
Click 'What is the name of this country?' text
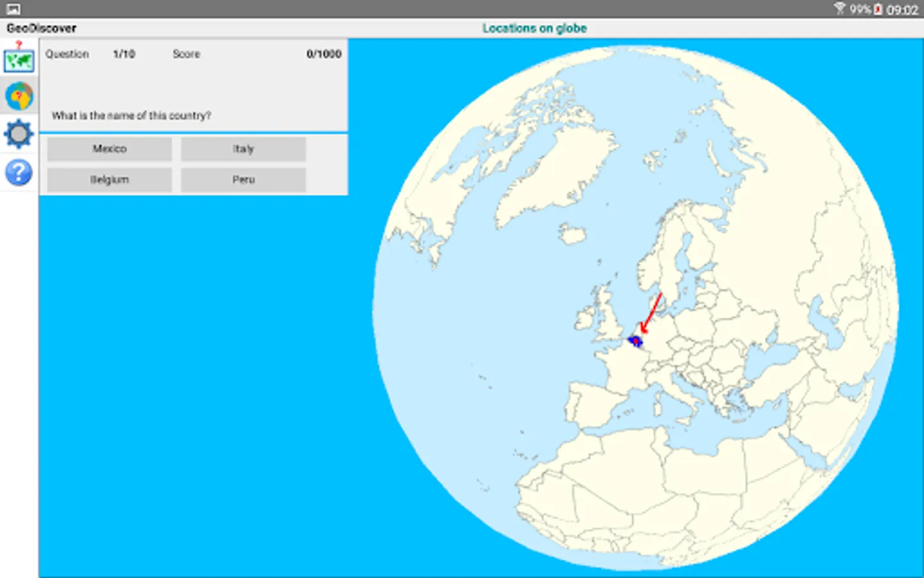[x=132, y=116]
